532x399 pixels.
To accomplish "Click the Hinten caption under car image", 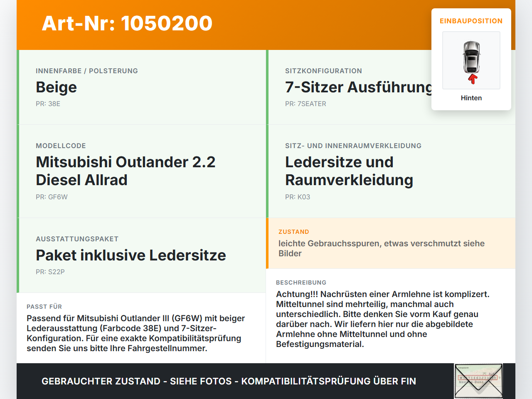I will coord(471,98).
